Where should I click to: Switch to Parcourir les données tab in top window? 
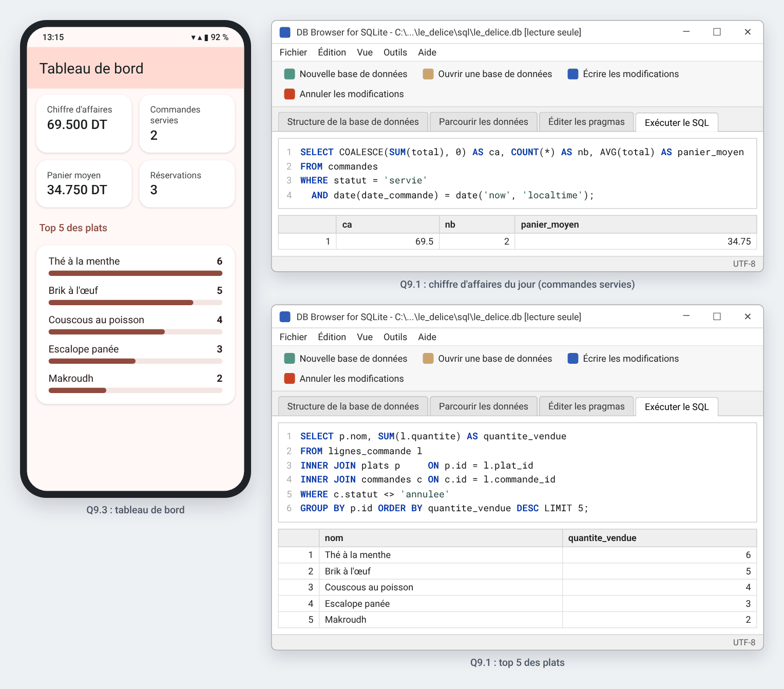[484, 122]
